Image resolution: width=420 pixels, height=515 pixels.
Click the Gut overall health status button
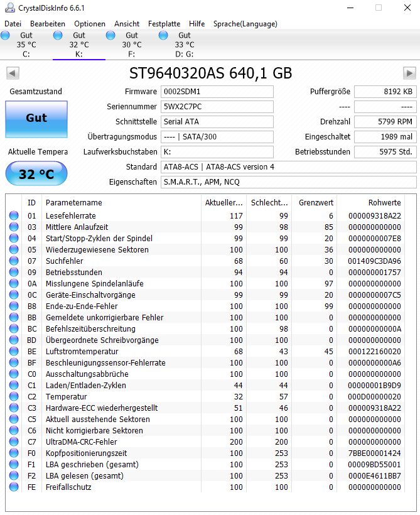pyautogui.click(x=36, y=119)
